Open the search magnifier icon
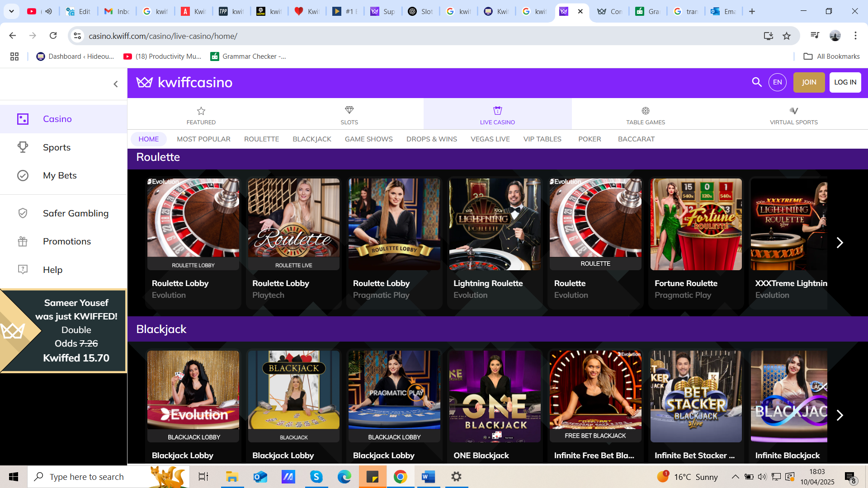The height and width of the screenshot is (488, 868). click(x=756, y=82)
